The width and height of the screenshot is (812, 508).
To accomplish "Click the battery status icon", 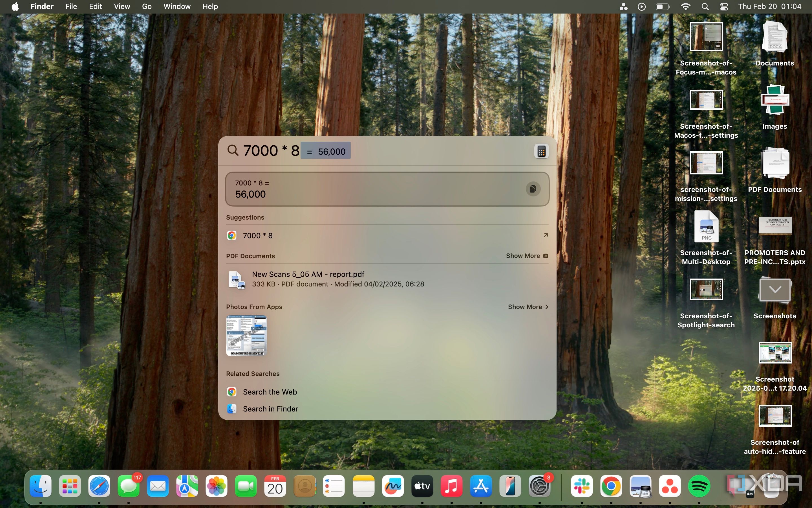I will click(663, 6).
